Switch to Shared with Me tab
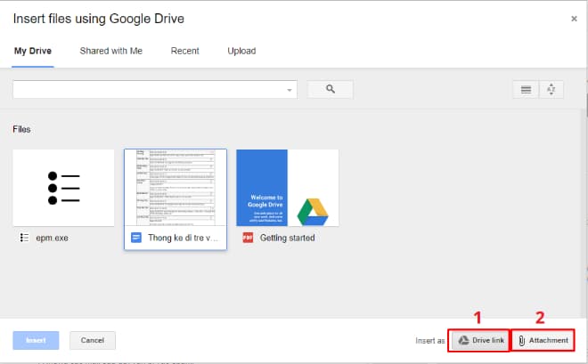588x364 pixels. point(110,51)
